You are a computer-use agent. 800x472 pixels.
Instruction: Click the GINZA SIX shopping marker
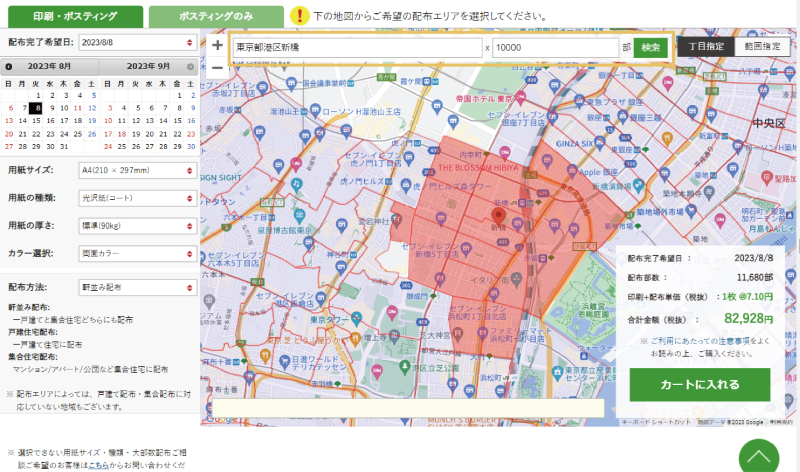click(x=599, y=143)
